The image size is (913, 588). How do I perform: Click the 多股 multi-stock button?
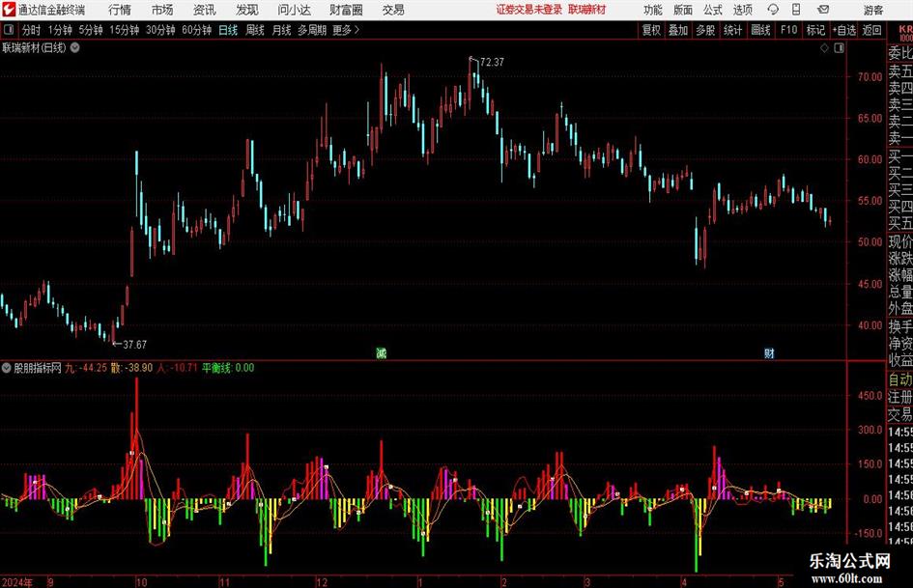click(x=705, y=30)
